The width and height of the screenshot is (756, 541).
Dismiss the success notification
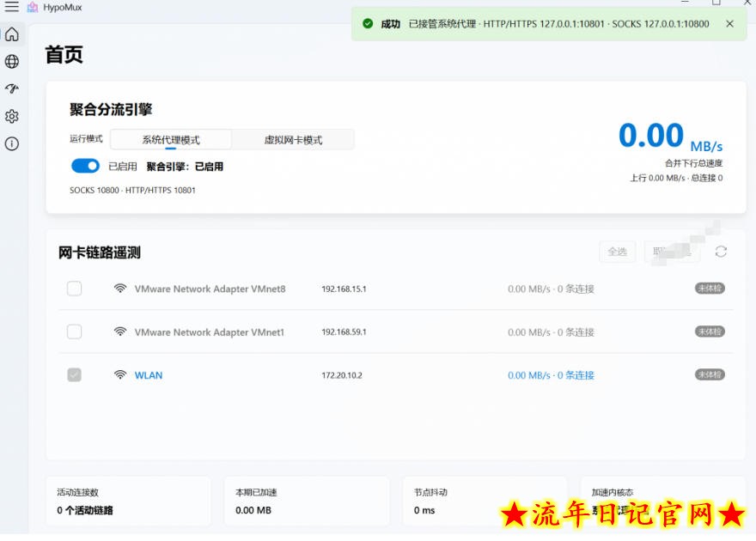click(x=729, y=23)
